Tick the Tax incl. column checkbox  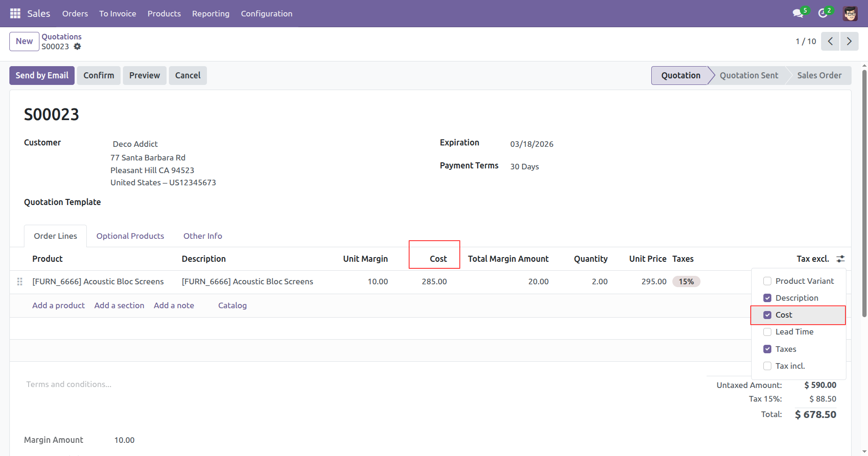[768, 366]
